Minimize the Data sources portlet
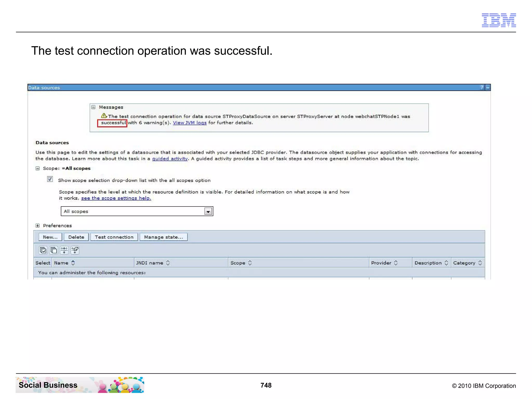 click(488, 88)
